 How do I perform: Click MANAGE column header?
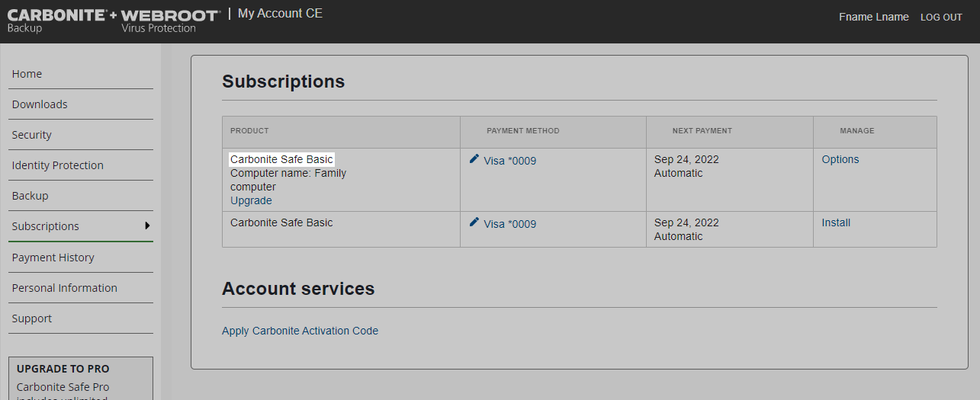pos(857,131)
